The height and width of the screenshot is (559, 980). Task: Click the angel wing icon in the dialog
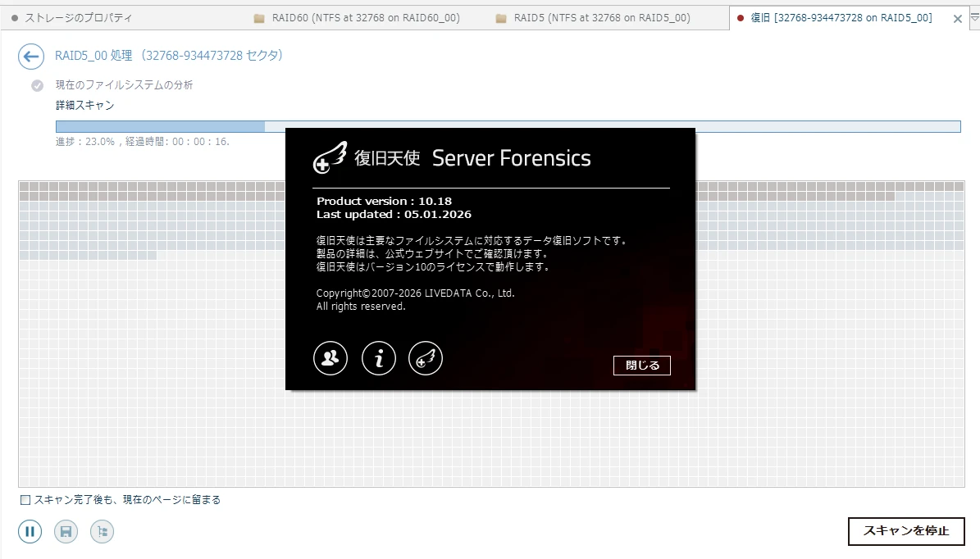426,358
